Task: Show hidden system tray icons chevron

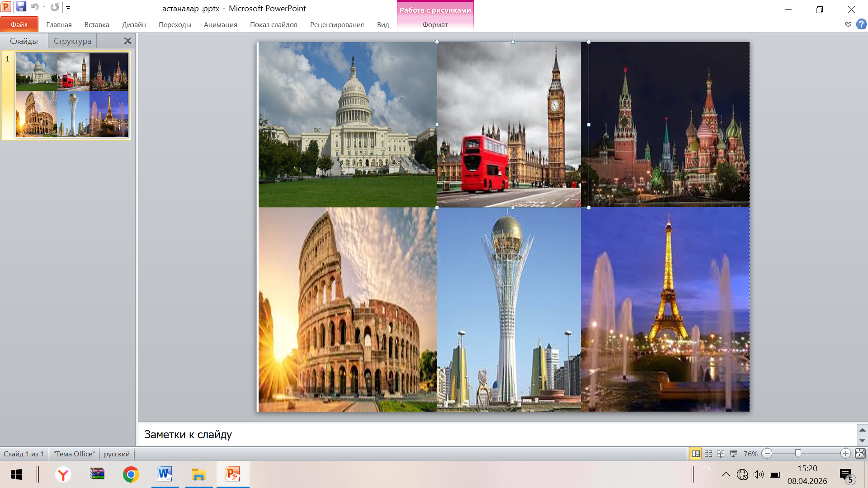Action: point(726,474)
